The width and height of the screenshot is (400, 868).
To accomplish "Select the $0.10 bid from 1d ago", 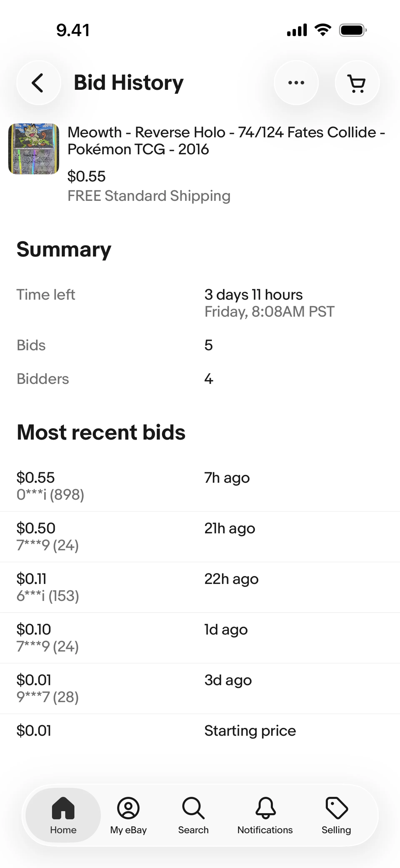I will (x=200, y=638).
